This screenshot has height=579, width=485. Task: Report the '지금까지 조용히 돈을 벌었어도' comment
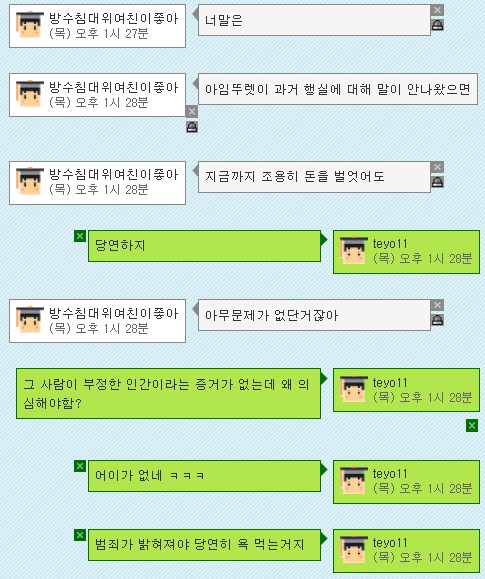[437, 182]
